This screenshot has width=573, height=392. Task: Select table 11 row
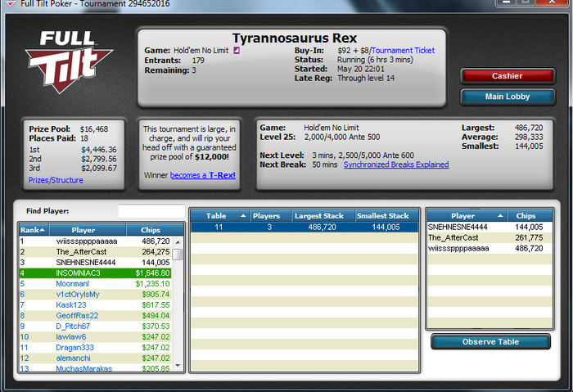tap(305, 228)
